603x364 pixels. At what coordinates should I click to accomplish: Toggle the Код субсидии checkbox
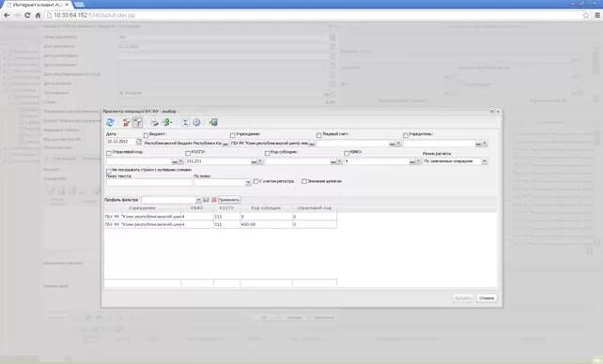(x=267, y=153)
